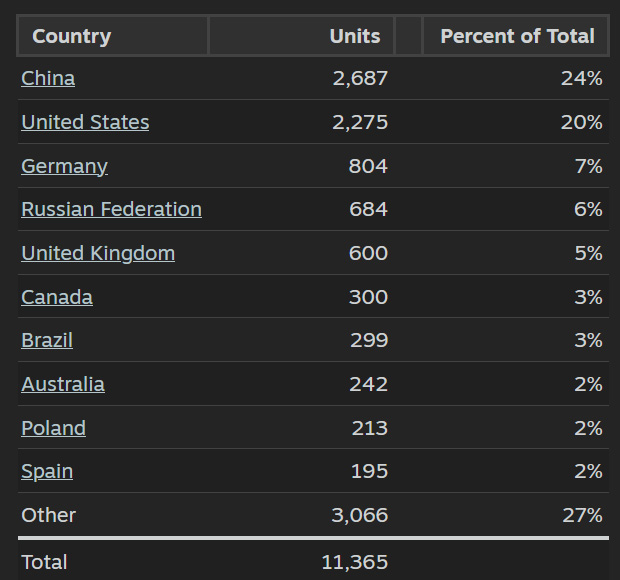Open the China country link
This screenshot has width=620, height=580.
[x=48, y=78]
